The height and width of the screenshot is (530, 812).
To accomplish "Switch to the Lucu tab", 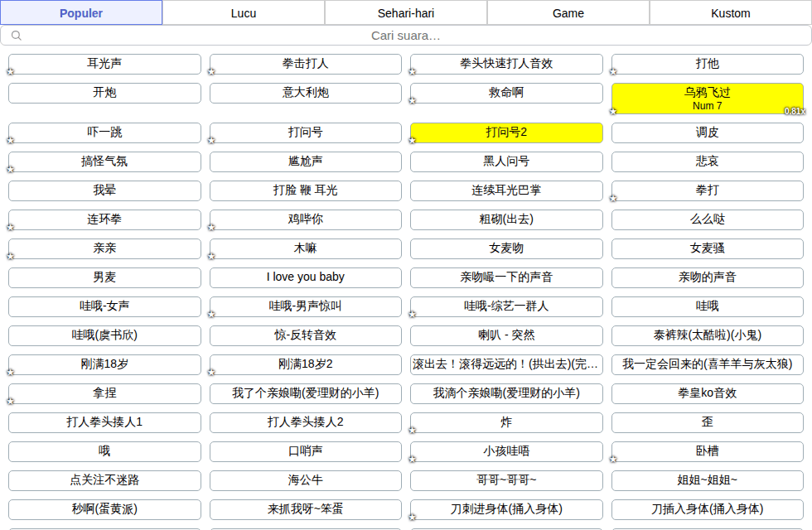I will (x=244, y=13).
